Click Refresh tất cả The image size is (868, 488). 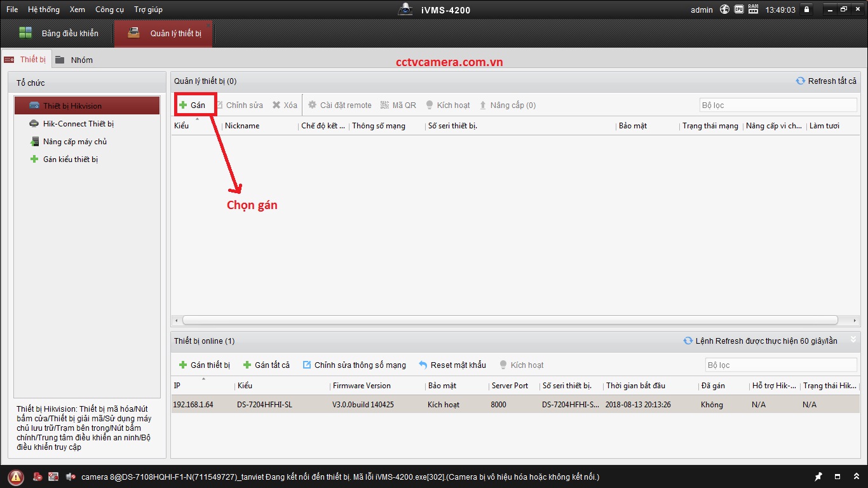(826, 81)
